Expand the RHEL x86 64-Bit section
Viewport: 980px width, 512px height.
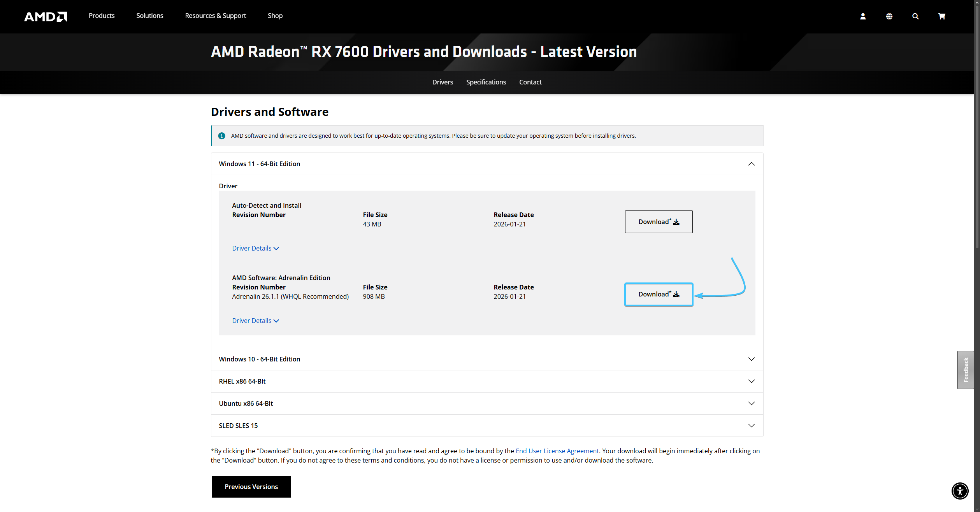(751, 381)
